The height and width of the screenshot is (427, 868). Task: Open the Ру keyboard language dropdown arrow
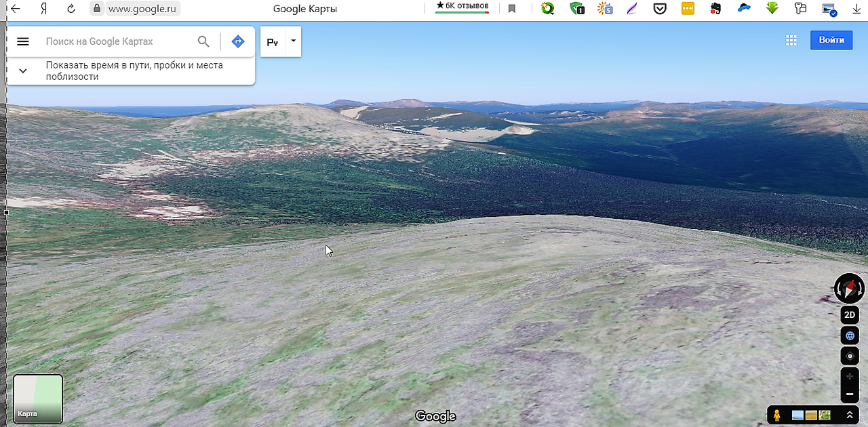293,41
